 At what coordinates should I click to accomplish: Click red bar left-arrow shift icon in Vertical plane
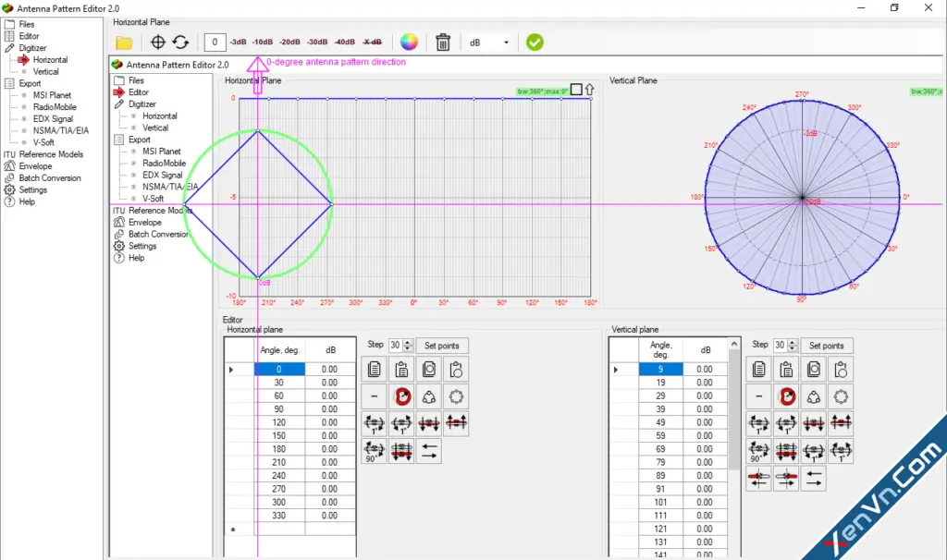(759, 478)
